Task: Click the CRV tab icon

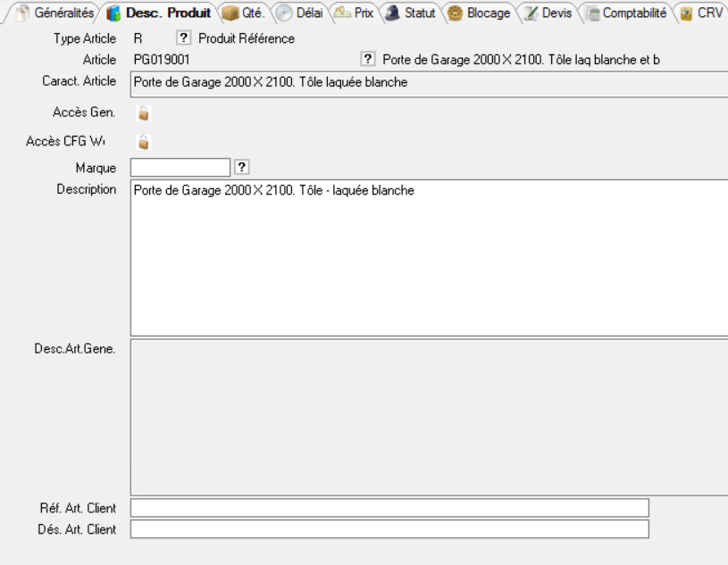Action: [x=686, y=13]
